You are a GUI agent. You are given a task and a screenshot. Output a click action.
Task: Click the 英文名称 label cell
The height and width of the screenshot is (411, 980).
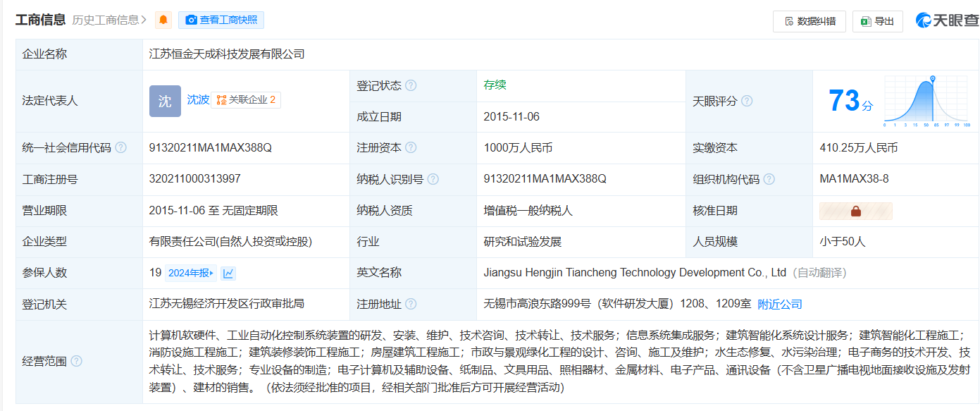point(414,273)
